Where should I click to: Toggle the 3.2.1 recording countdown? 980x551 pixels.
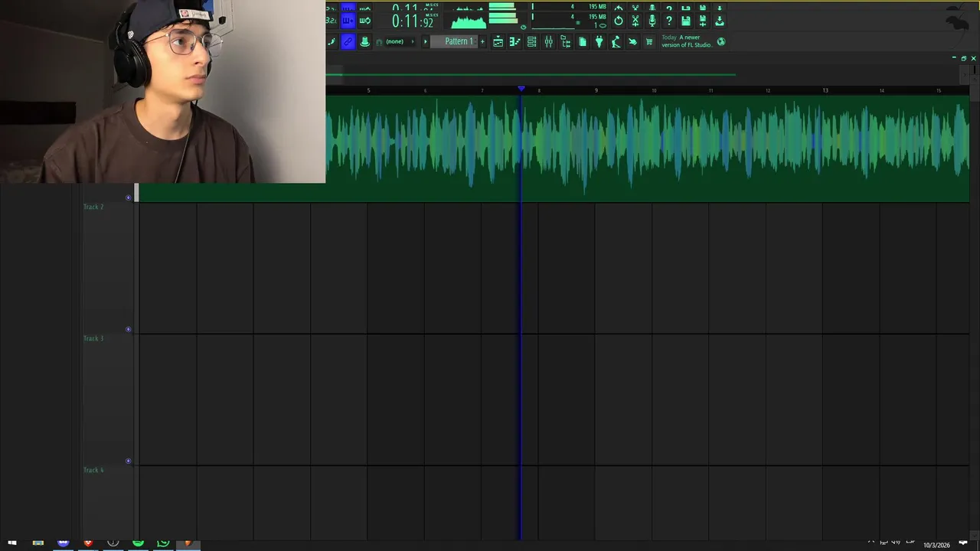(332, 21)
